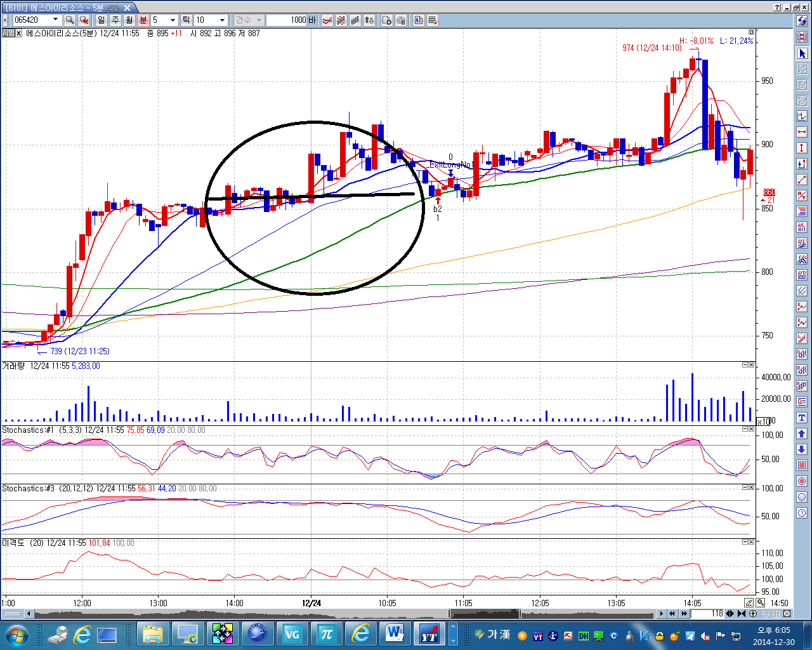
Task: Click the bar chart type toolbar icon
Action: pos(355,20)
